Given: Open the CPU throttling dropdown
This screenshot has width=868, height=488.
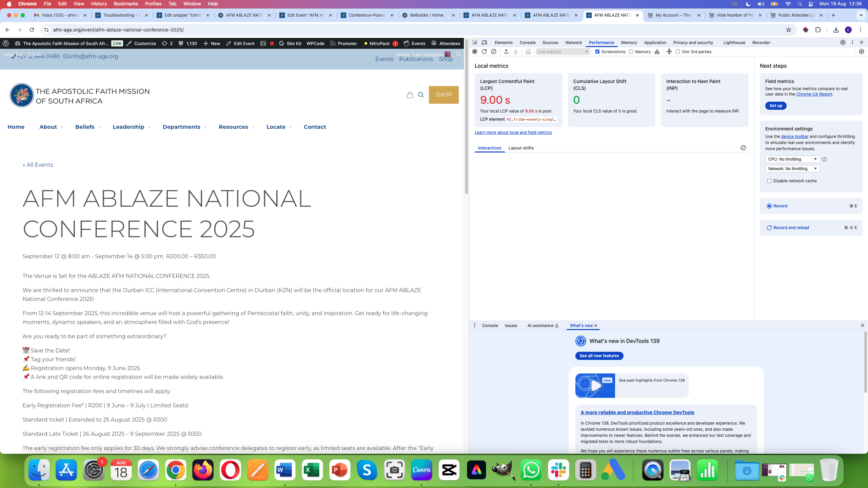Looking at the screenshot, I should tap(792, 159).
